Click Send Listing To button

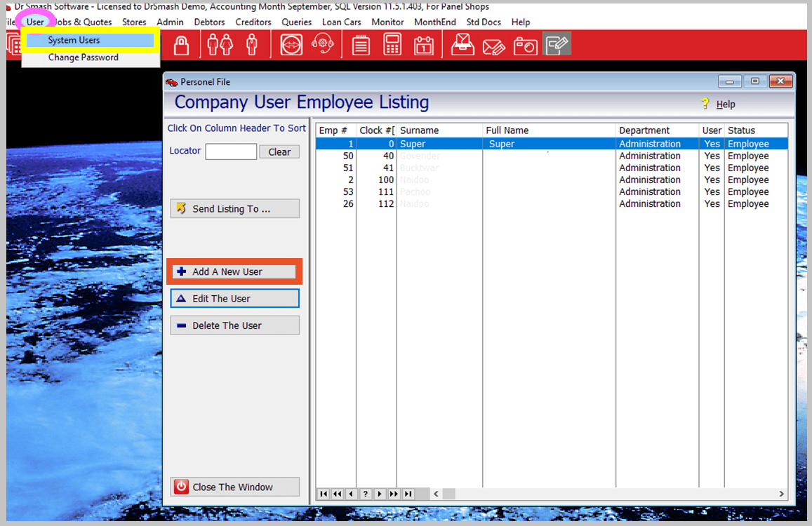[x=234, y=208]
